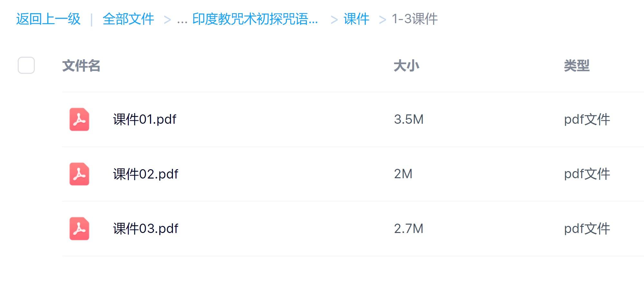The image size is (644, 291).
Task: Sort files by 类型 column header
Action: [x=577, y=66]
